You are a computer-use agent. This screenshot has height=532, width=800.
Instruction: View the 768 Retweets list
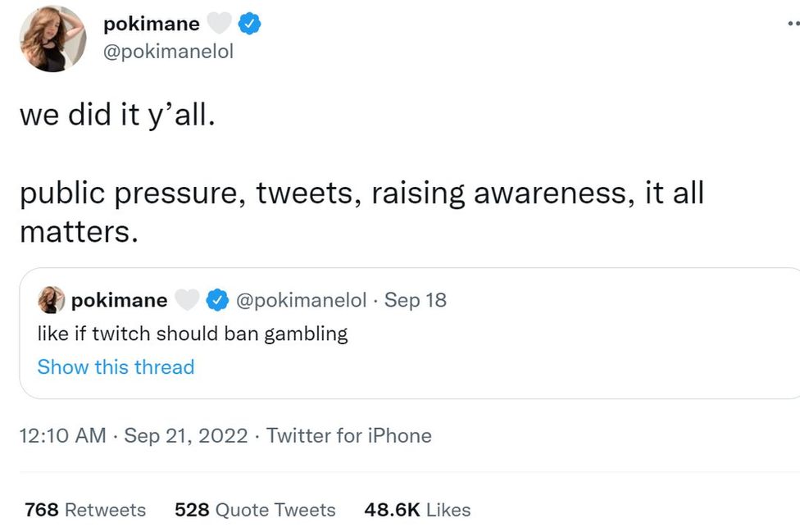[x=85, y=510]
